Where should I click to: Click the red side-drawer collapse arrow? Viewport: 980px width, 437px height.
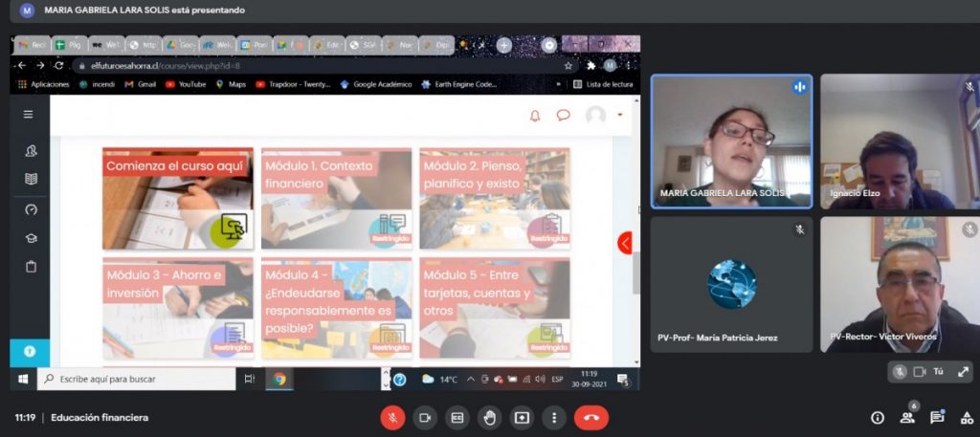coord(625,243)
